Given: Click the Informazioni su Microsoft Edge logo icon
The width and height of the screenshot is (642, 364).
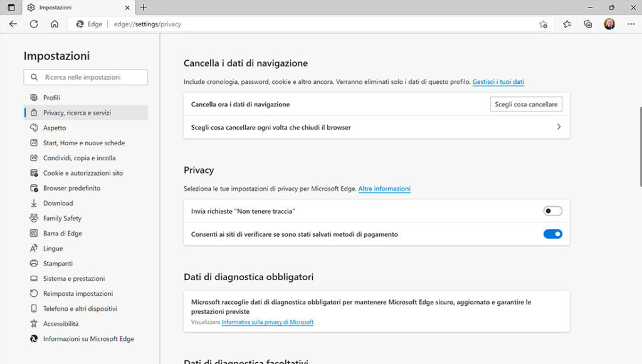Looking at the screenshot, I should pyautogui.click(x=34, y=339).
